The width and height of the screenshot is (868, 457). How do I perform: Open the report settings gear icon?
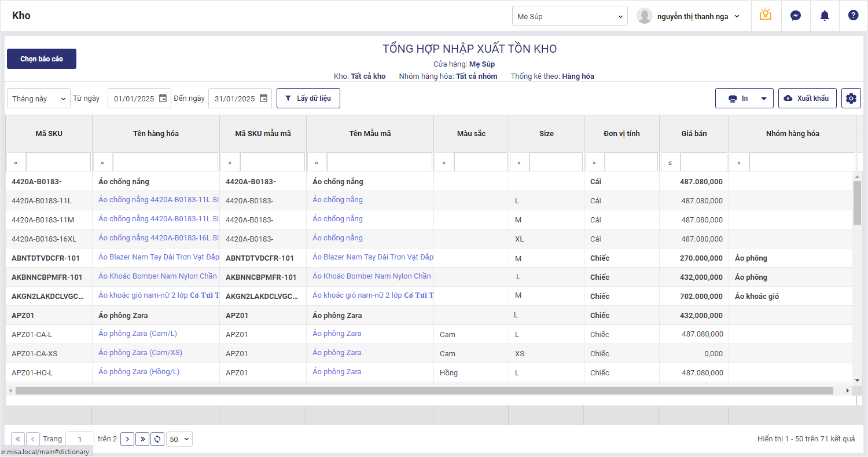[851, 98]
